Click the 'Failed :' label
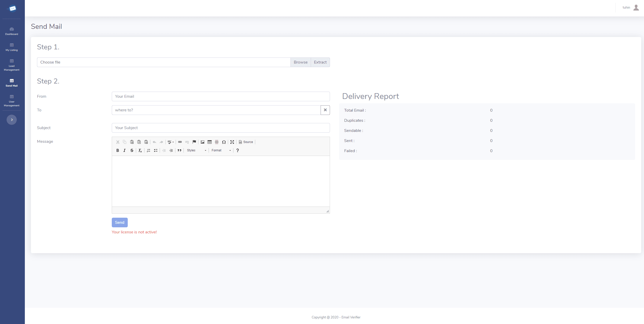This screenshot has width=644, height=324. 351,151
